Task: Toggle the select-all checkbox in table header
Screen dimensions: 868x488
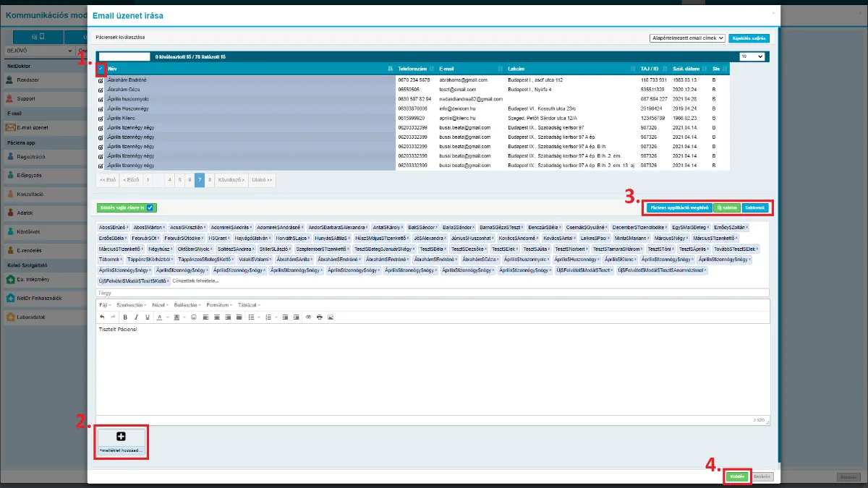Action: 101,69
